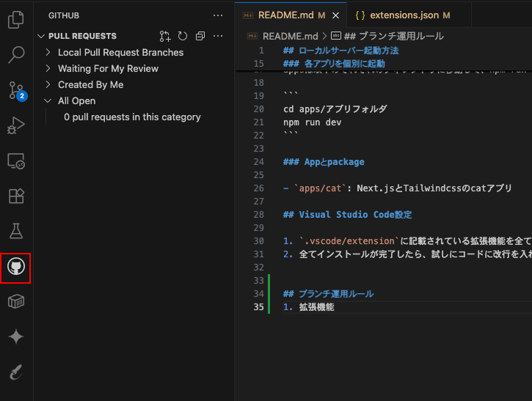Open the Search view in activity bar

coord(16,54)
